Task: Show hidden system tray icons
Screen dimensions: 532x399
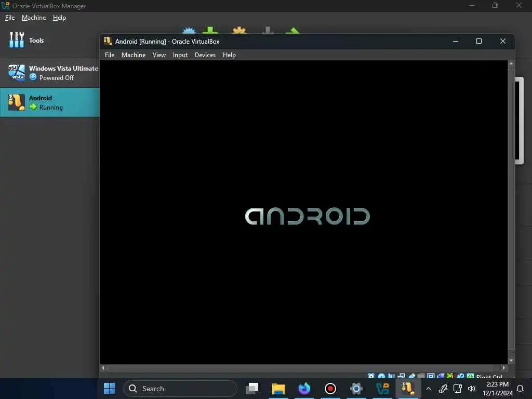Action: click(x=429, y=389)
